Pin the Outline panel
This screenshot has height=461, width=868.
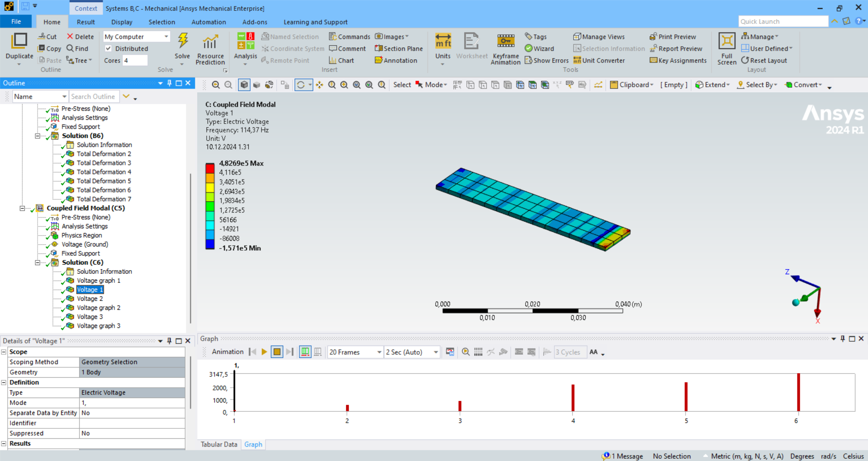tap(170, 83)
